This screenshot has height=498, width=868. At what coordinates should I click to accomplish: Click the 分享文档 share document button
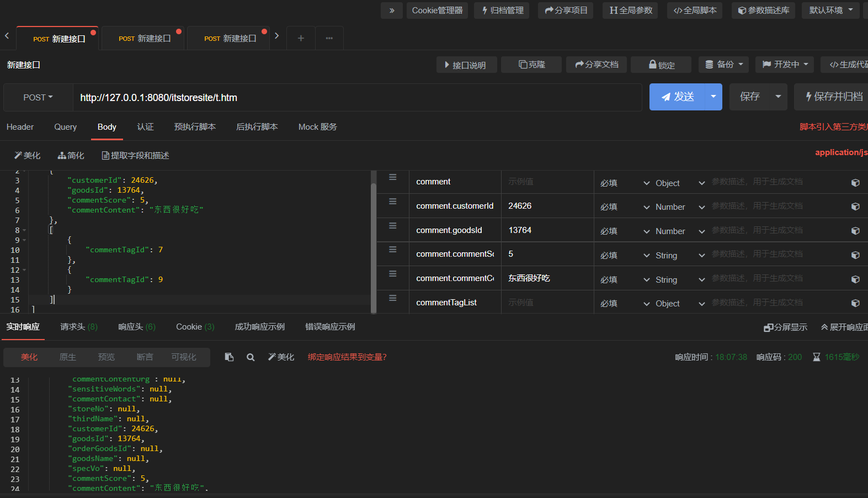597,65
